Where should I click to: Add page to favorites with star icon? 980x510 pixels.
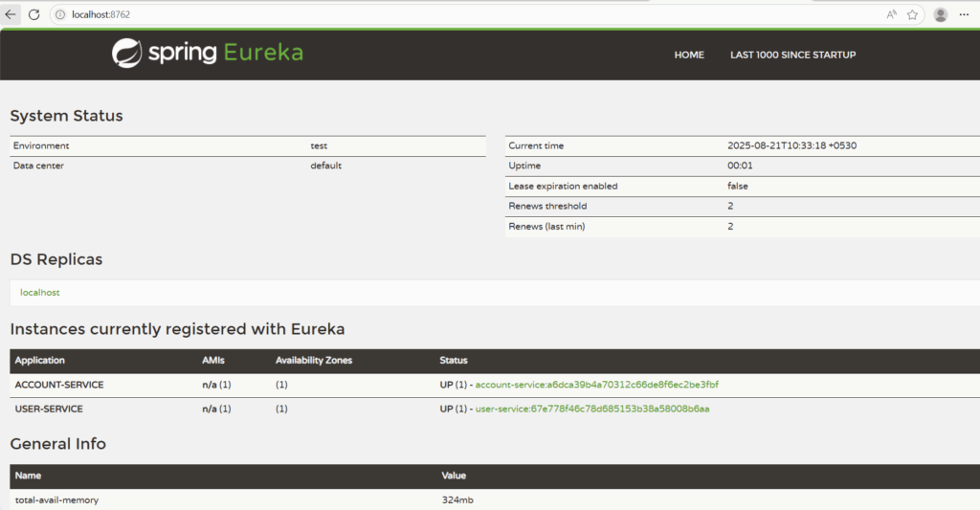[x=913, y=14]
